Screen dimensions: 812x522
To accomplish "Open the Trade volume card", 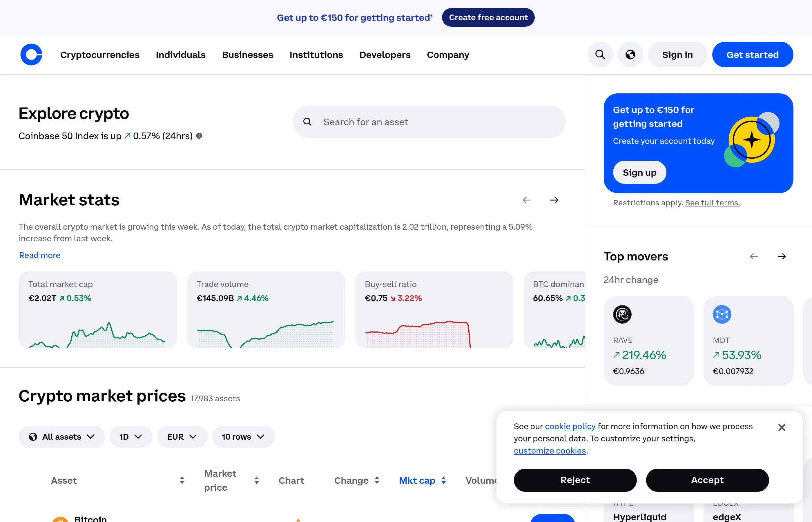I will (x=266, y=309).
